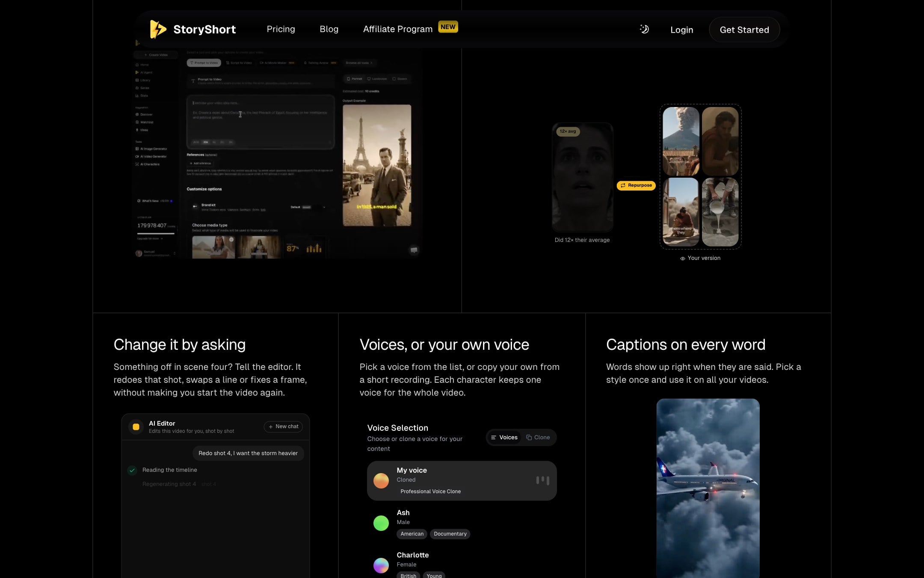Click the Home icon in demo sidebar

pyautogui.click(x=137, y=65)
